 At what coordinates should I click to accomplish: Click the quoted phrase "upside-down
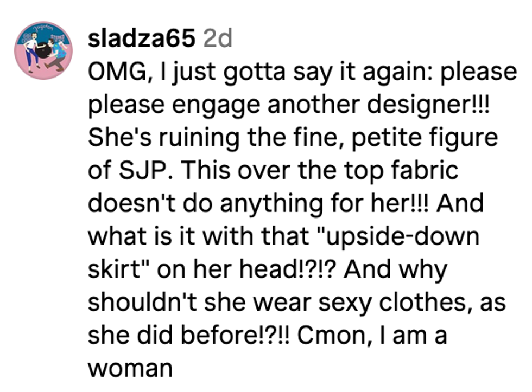click(x=414, y=237)
